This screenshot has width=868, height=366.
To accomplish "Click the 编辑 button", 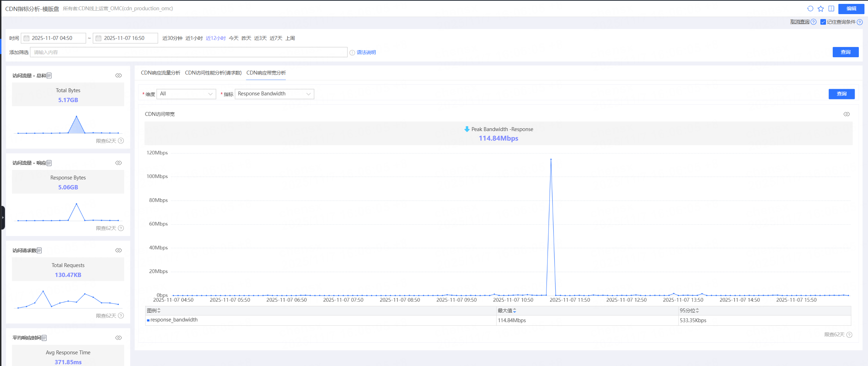I will pyautogui.click(x=851, y=9).
